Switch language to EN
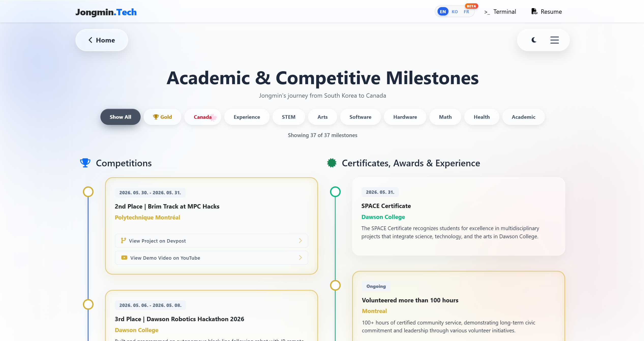 click(443, 12)
